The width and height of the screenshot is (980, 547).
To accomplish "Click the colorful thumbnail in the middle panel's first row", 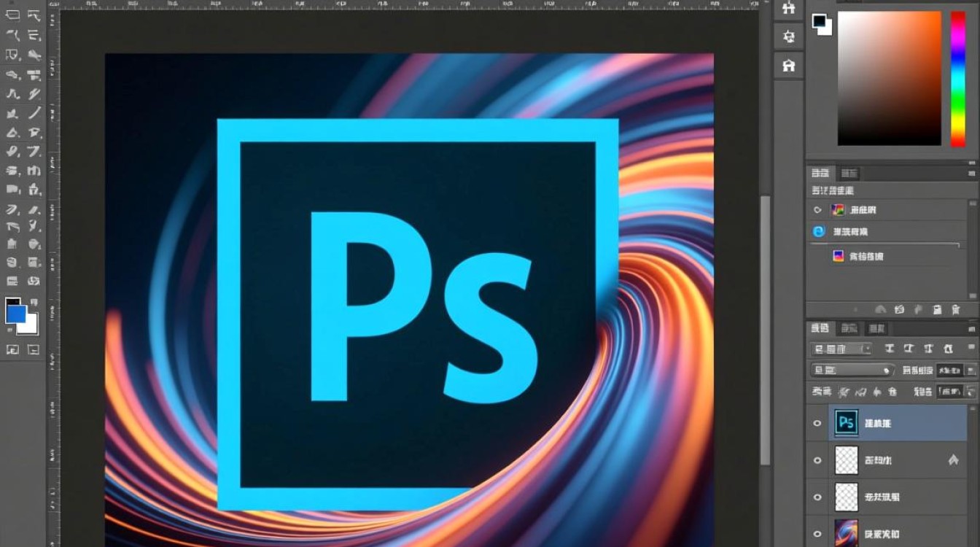I will pyautogui.click(x=839, y=210).
